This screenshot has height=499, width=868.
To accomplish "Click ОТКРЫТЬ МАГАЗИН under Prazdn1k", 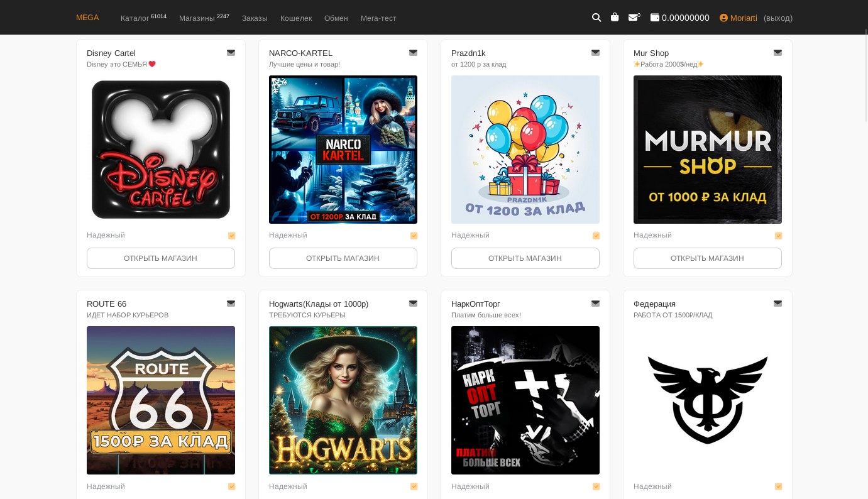I will 525,258.
